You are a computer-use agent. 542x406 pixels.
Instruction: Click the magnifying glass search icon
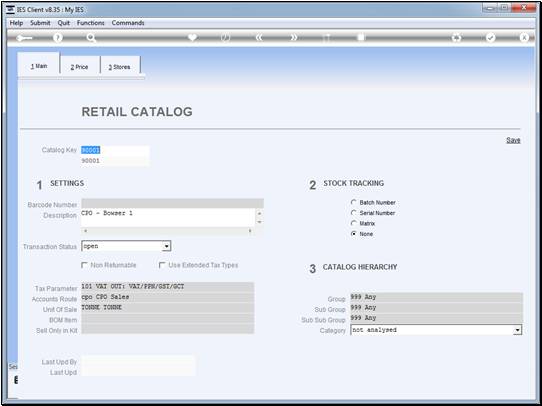[91, 38]
